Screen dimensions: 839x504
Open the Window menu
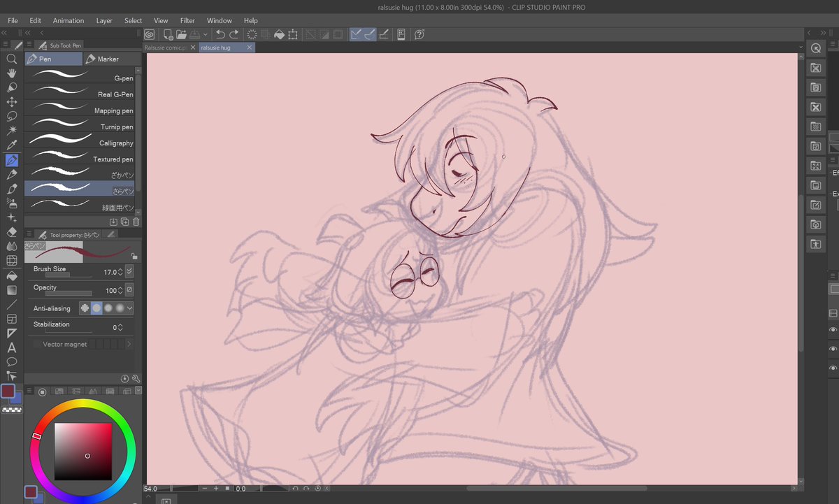coord(220,20)
